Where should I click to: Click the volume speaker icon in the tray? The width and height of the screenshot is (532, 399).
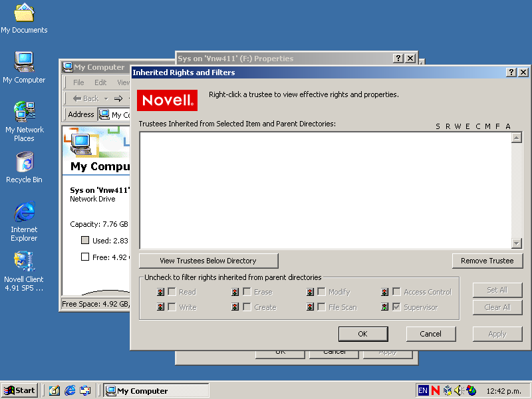459,390
